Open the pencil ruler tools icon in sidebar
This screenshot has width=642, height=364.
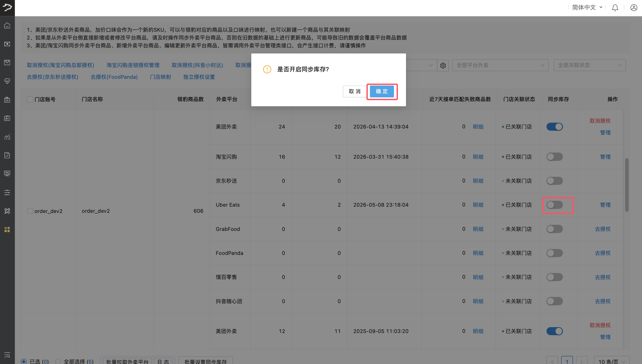tap(7, 211)
